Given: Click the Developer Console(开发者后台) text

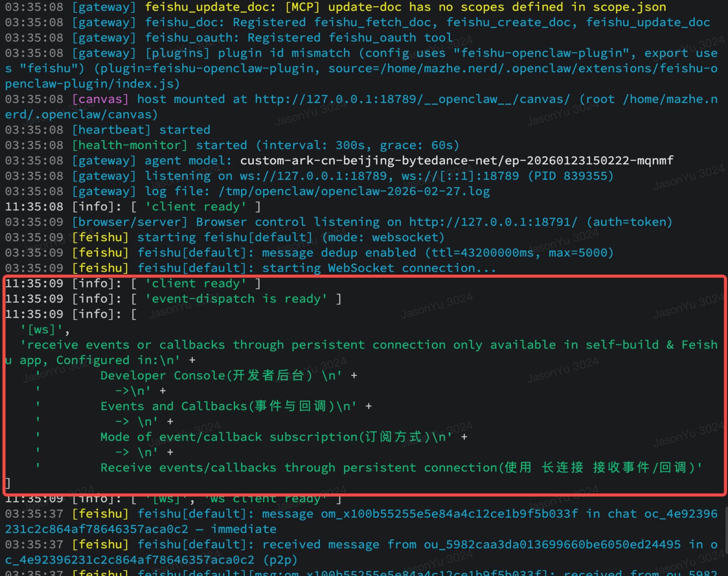Looking at the screenshot, I should tap(206, 376).
